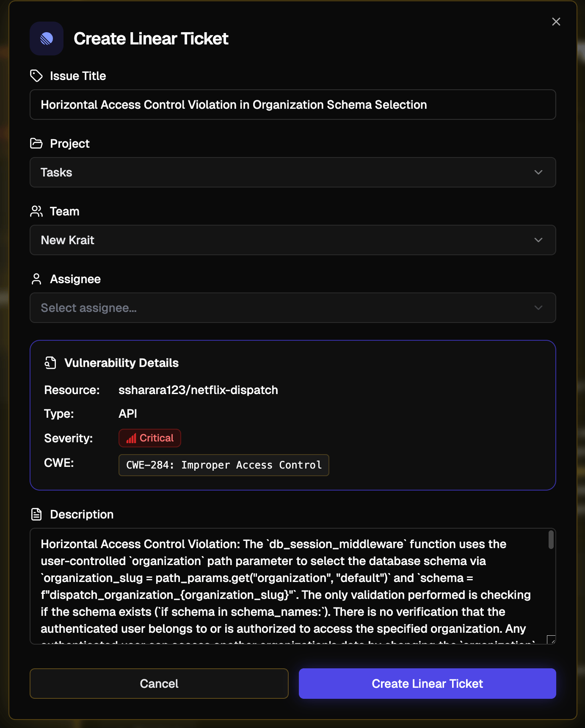Click the chevron on the Project field
The height and width of the screenshot is (728, 585).
538,172
